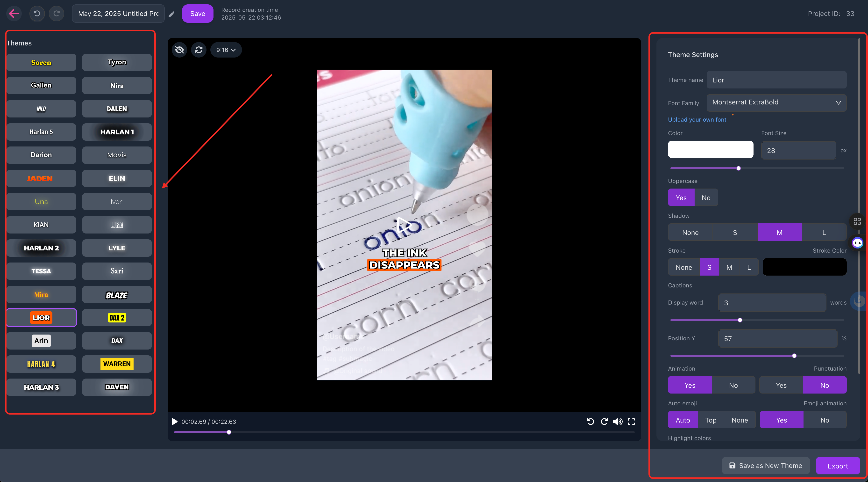The width and height of the screenshot is (868, 482).
Task: Click the pink back arrow icon
Action: [14, 14]
